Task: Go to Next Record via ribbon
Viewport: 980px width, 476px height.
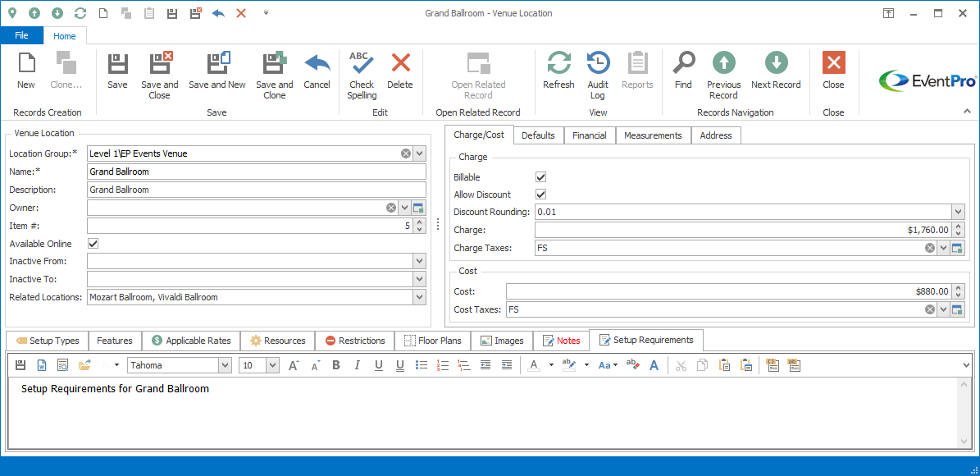Action: tap(776, 71)
